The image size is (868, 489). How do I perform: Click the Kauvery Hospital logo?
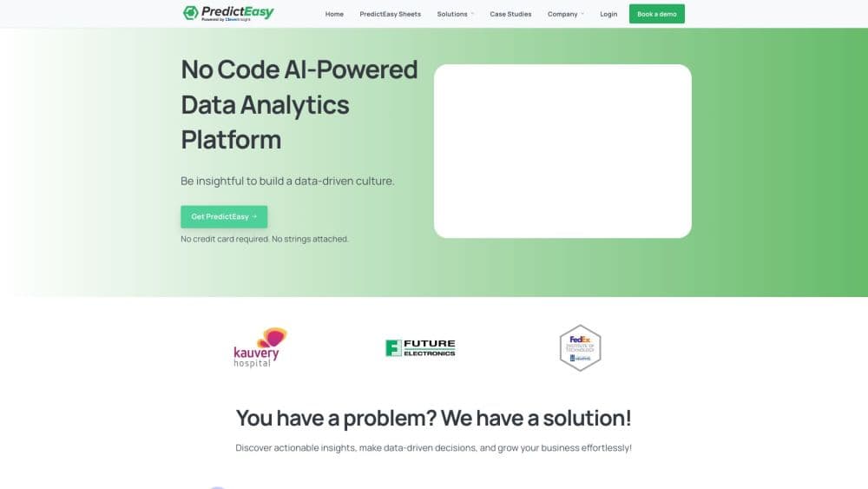[260, 347]
